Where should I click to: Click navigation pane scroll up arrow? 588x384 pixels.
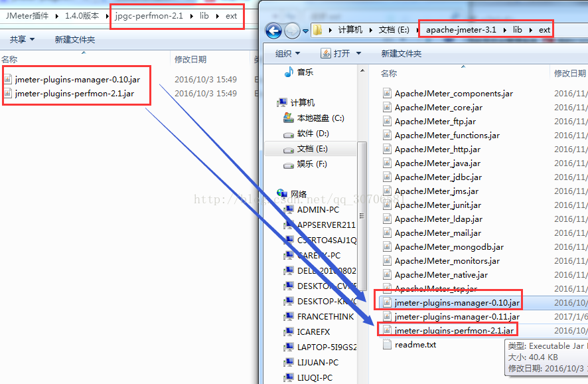pos(362,70)
